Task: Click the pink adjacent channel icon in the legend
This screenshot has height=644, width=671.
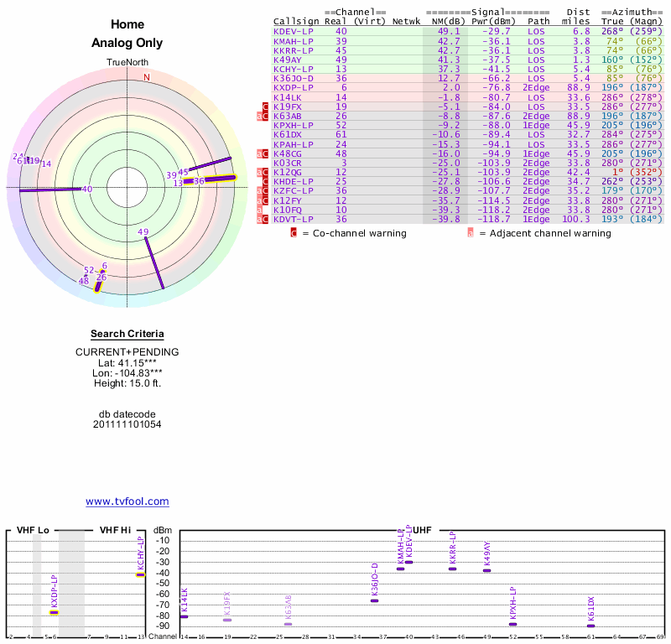Action: 471,233
